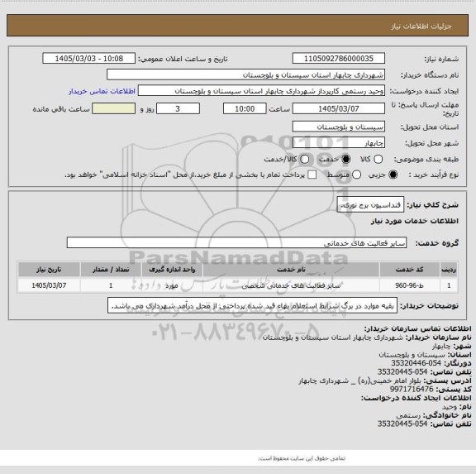Select the جزیی purchase type radio
Viewport: 476px width, 474px height.
[393, 175]
